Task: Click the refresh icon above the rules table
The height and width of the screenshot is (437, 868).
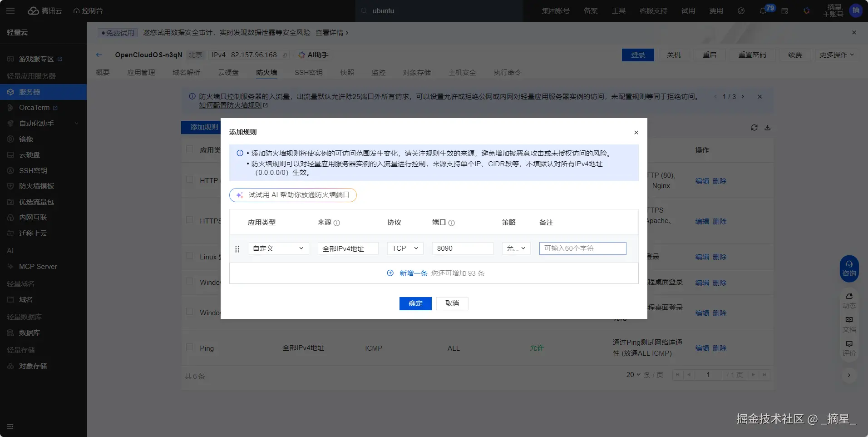Action: click(x=754, y=128)
